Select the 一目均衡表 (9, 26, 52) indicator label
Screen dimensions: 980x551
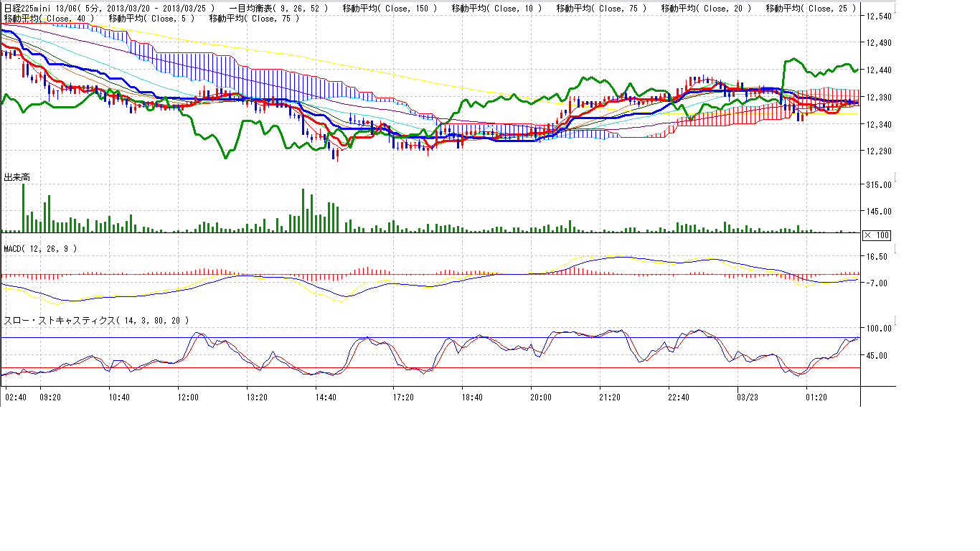coord(281,9)
